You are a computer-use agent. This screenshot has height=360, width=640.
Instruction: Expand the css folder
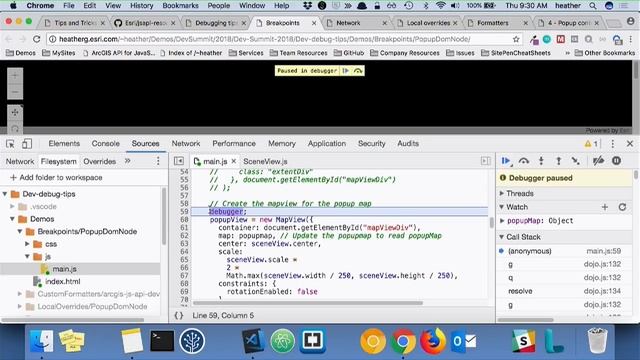pyautogui.click(x=27, y=244)
